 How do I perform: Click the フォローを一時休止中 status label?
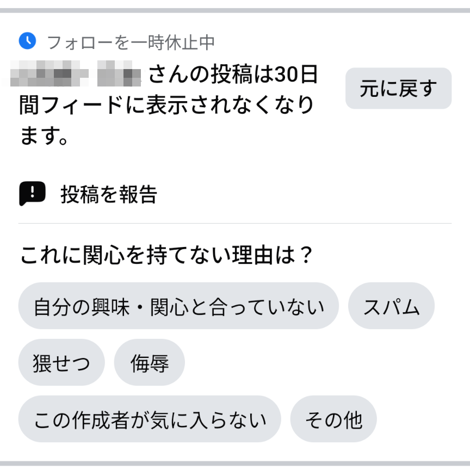tap(131, 41)
